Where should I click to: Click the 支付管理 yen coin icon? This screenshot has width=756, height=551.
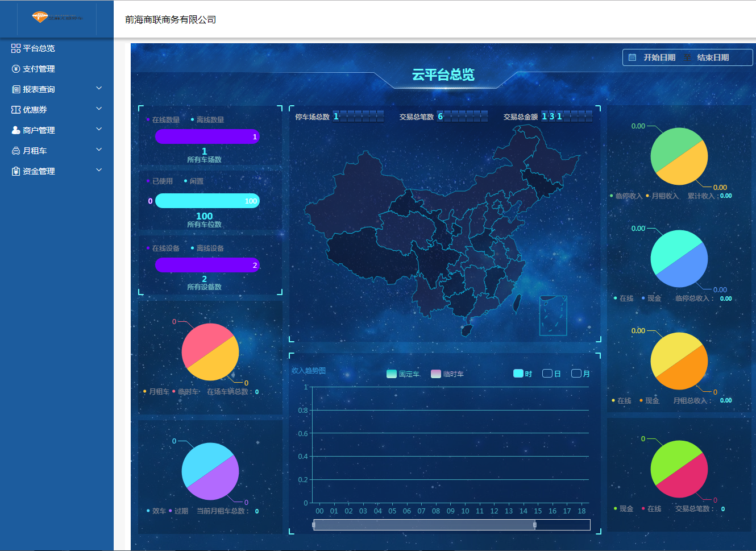point(16,69)
